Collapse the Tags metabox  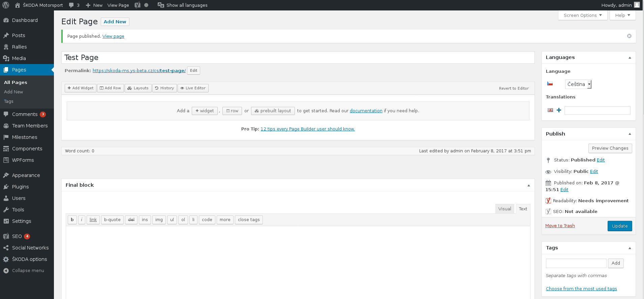630,248
